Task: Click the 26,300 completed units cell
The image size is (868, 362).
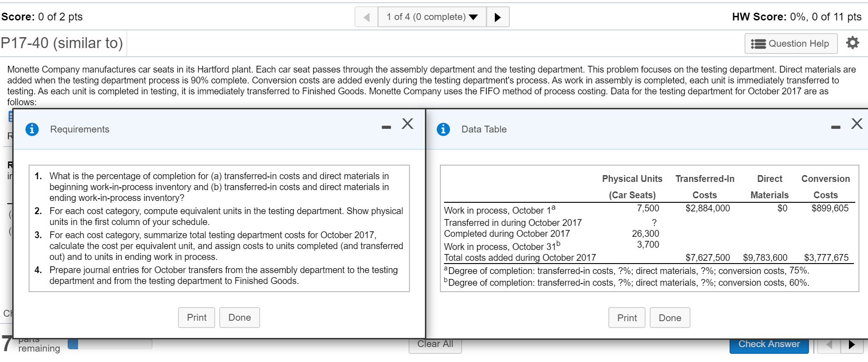Action: [645, 234]
